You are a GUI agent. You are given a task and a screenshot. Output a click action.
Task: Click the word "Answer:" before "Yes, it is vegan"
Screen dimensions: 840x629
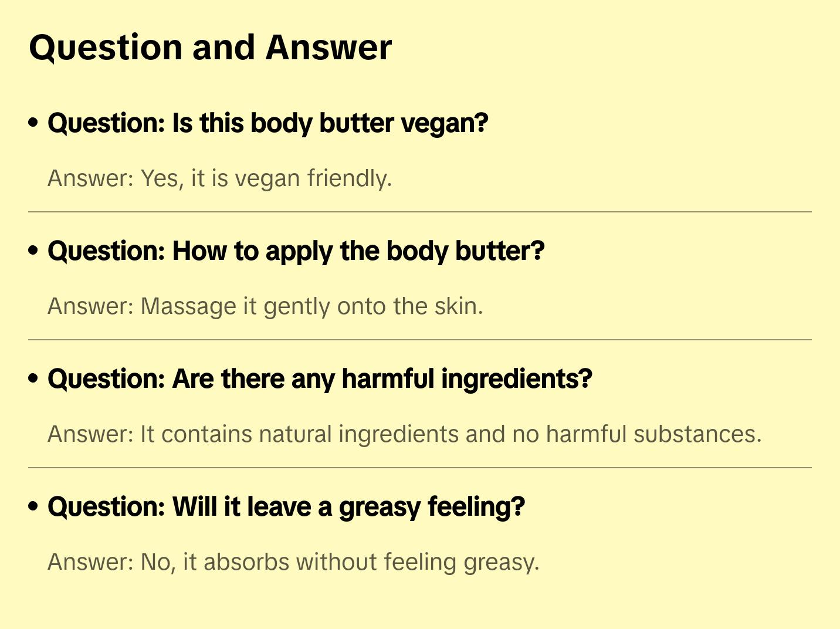pos(91,178)
